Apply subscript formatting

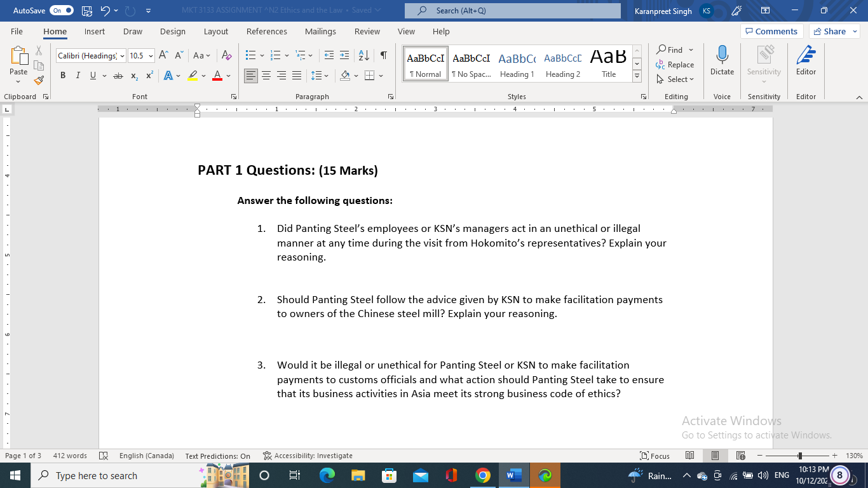134,76
